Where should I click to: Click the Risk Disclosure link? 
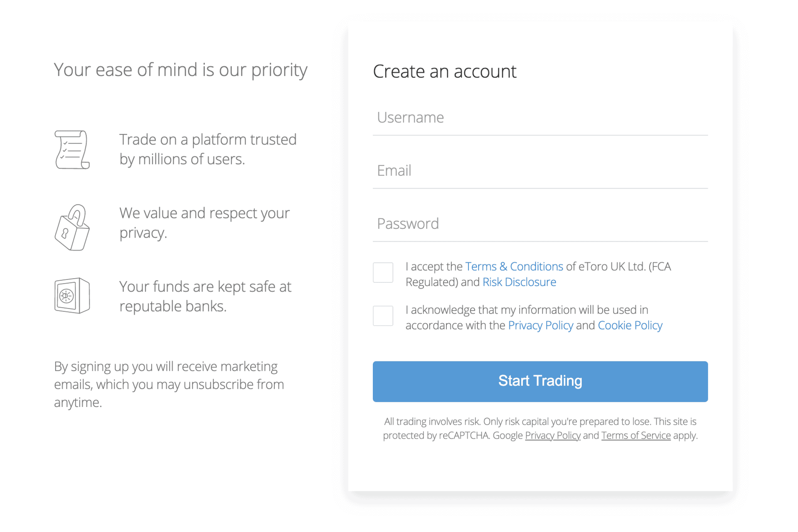518,282
